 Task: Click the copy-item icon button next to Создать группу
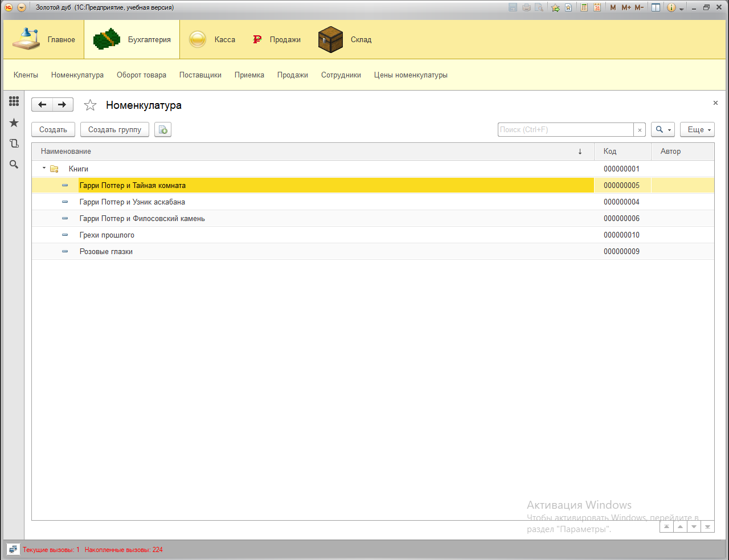tap(163, 130)
